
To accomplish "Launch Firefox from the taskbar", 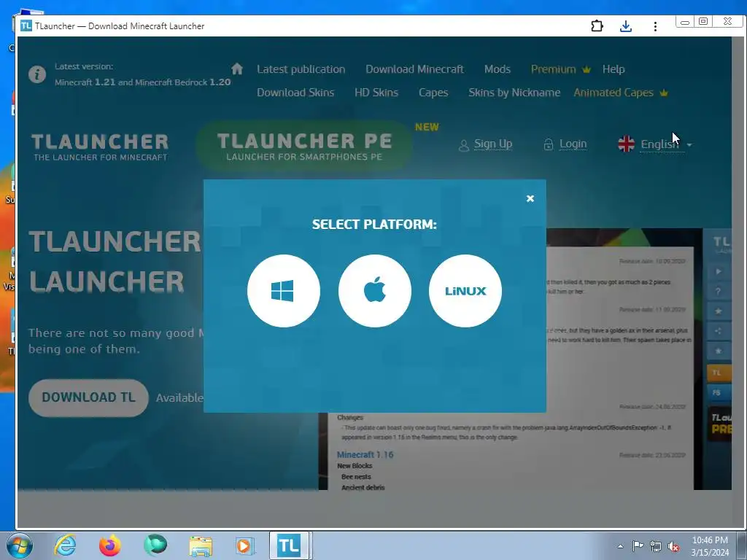I will 109,545.
